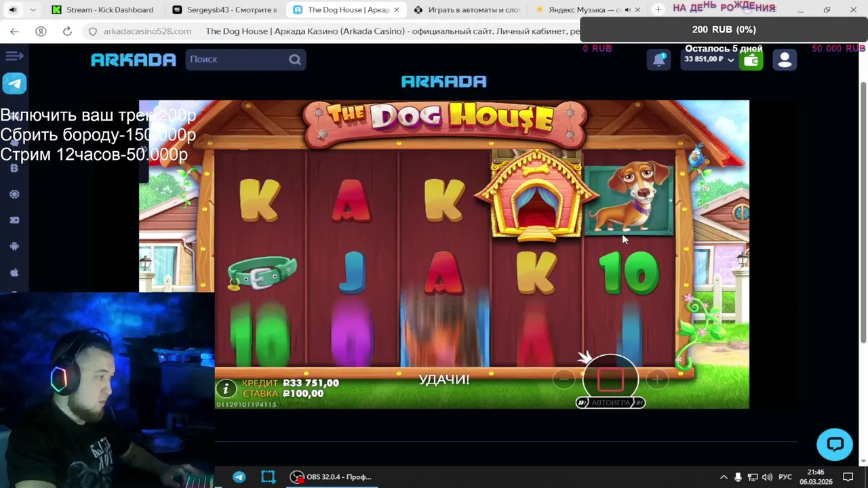
Task: Open the clock showing 21:46
Action: click(x=816, y=477)
